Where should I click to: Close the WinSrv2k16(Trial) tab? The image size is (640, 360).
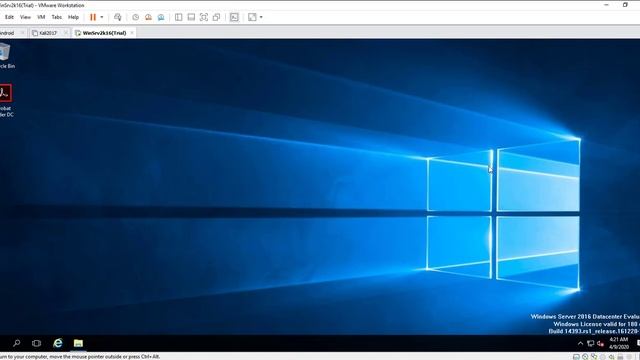tap(132, 33)
